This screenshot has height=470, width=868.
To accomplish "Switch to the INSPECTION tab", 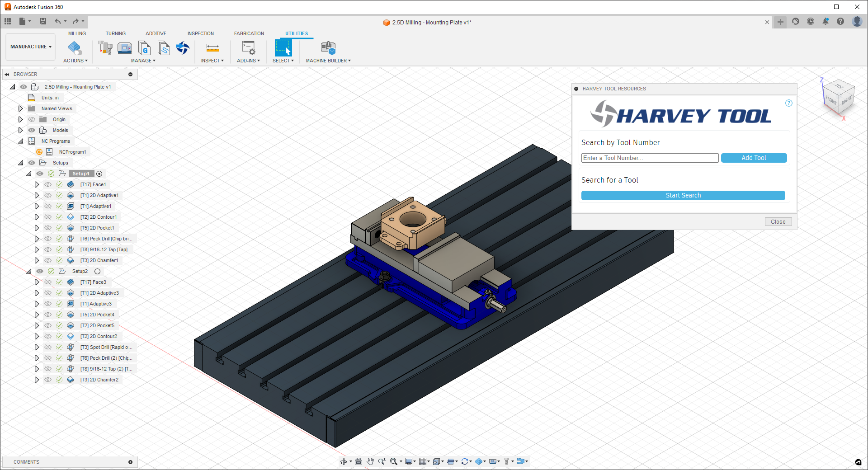I will [200, 33].
